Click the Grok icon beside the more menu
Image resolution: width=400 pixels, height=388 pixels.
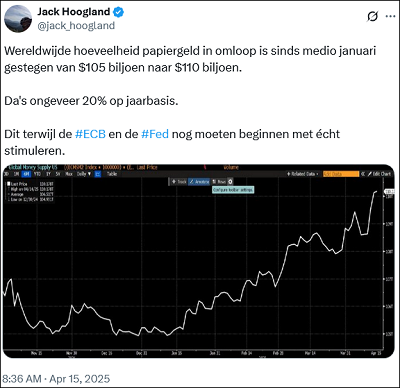tap(372, 16)
